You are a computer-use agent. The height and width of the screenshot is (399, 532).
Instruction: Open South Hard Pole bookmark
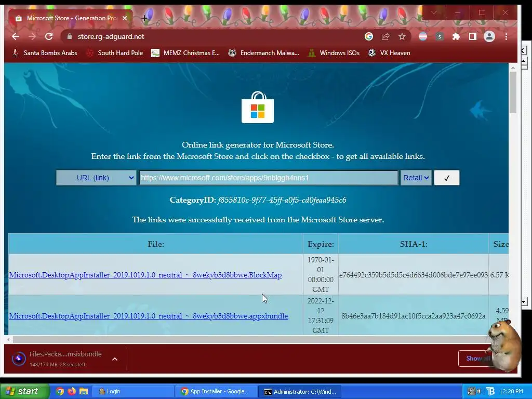[x=115, y=53]
